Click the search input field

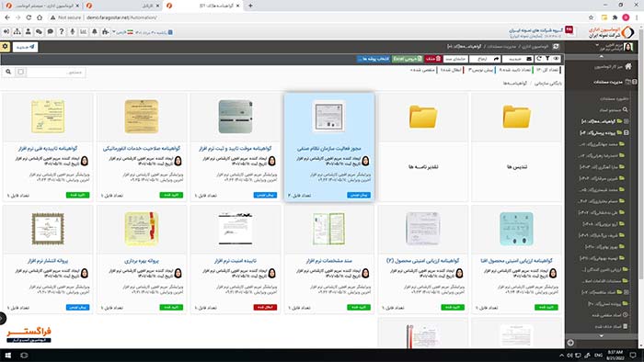pyautogui.click(x=56, y=73)
